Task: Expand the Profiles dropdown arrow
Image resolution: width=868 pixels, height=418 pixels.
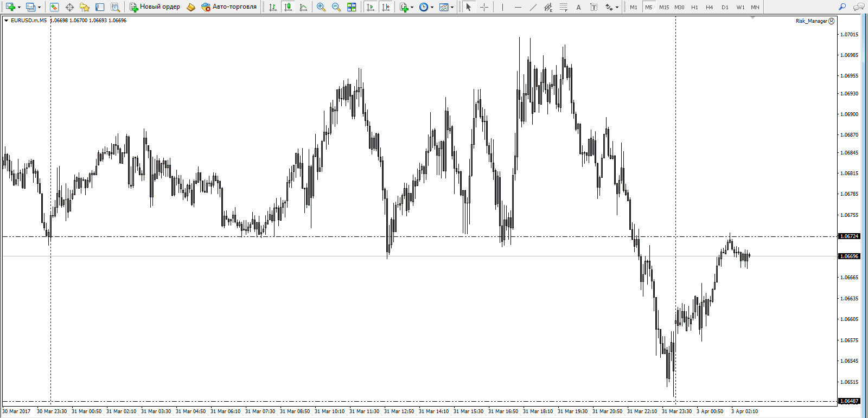Action: point(39,7)
